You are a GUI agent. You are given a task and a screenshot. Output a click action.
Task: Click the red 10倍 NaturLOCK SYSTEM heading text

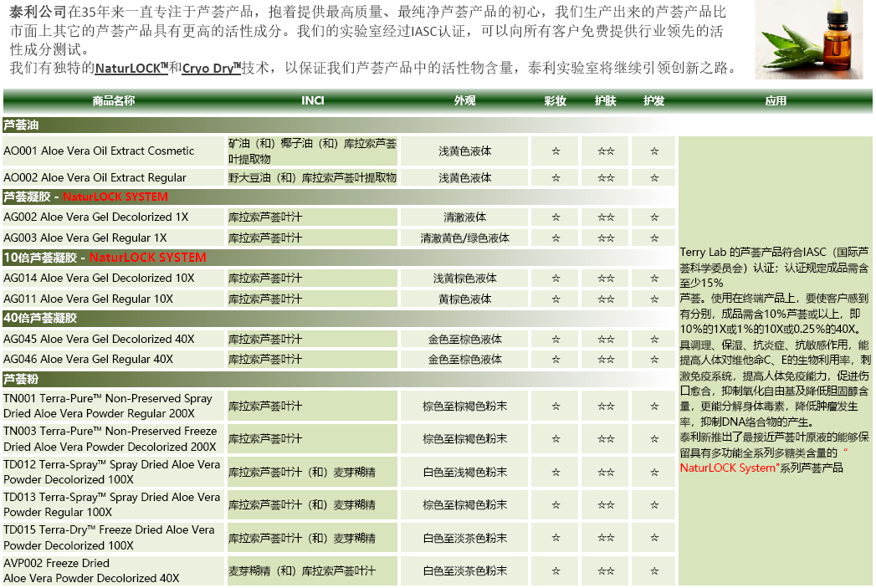147,258
